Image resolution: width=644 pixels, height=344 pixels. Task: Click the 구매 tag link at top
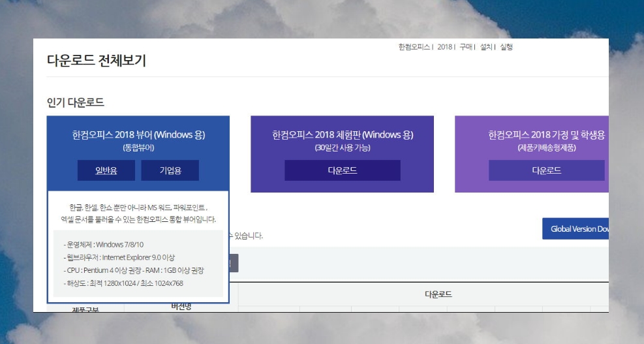(x=466, y=47)
